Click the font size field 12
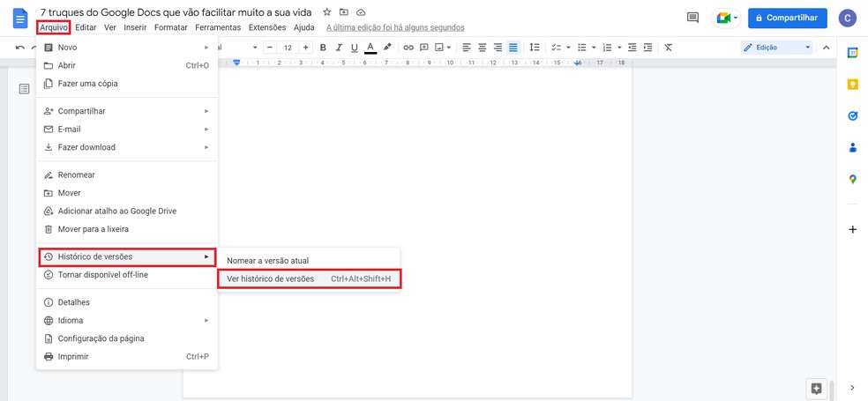Image resolution: width=868 pixels, height=401 pixels. tap(288, 48)
